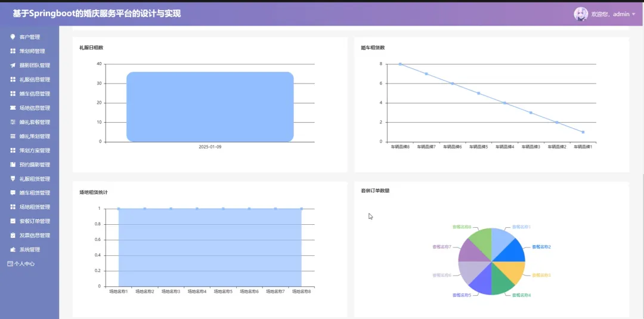This screenshot has height=319, width=644.
Task: Select the green 套餐名称4 pie slice
Action: [501, 284]
